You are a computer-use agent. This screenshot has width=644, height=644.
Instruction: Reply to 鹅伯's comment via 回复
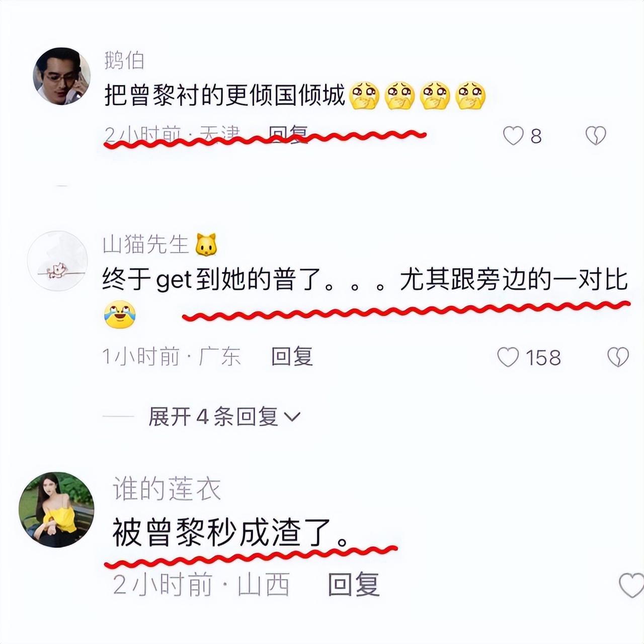click(288, 134)
